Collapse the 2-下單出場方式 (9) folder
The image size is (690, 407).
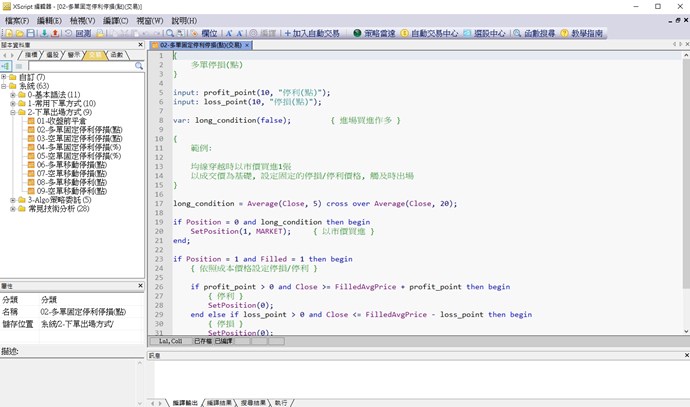point(13,112)
